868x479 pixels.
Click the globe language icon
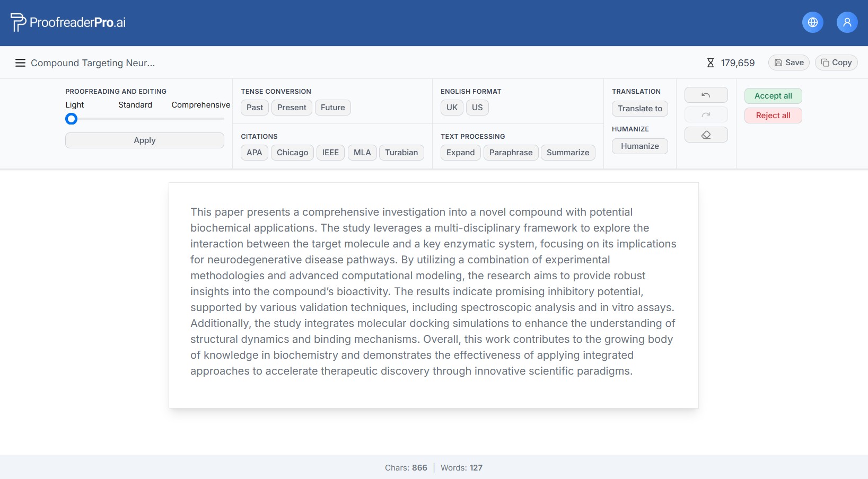coord(812,22)
